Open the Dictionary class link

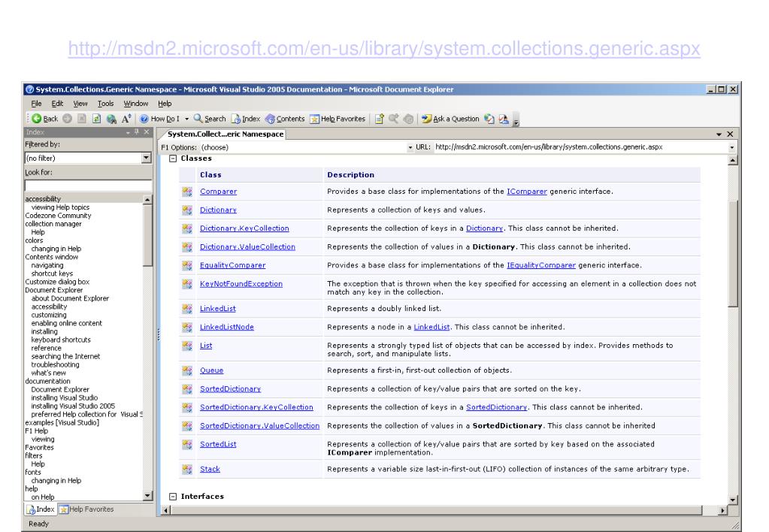tap(218, 210)
